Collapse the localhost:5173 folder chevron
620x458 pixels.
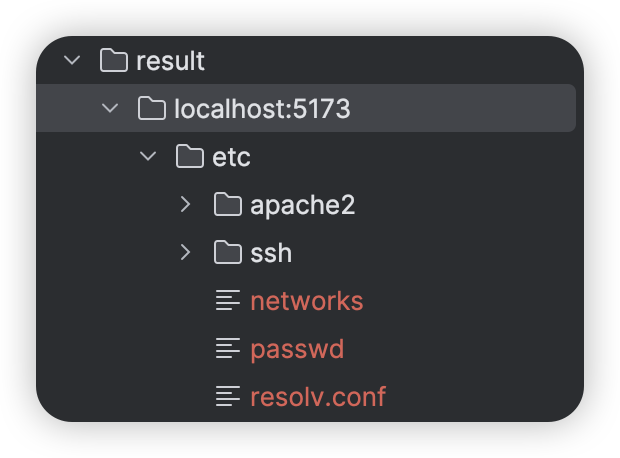[x=110, y=108]
